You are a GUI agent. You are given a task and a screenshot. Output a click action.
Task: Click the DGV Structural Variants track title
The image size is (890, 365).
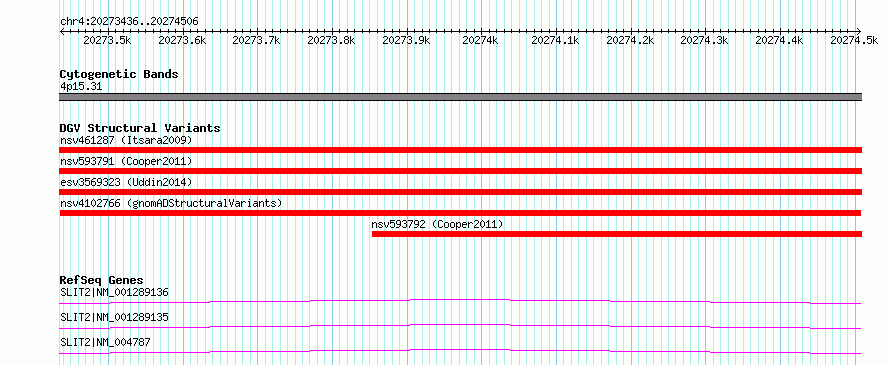[x=140, y=128]
